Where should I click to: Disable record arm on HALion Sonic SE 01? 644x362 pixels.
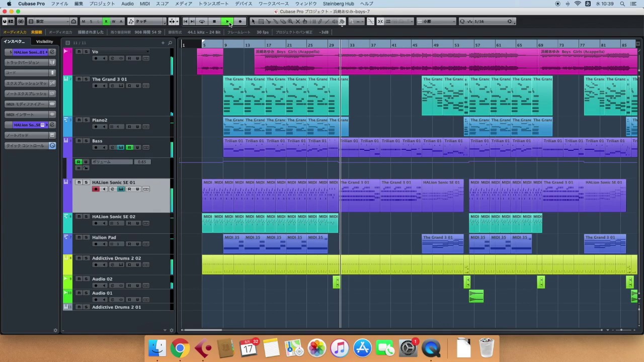[96, 189]
